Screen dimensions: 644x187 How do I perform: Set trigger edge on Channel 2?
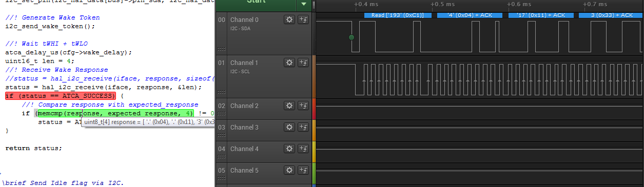coord(303,106)
